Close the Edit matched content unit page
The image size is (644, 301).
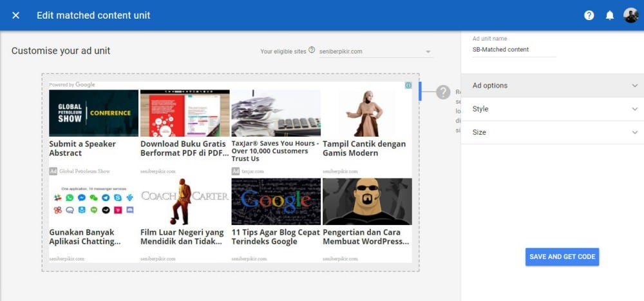pos(15,15)
